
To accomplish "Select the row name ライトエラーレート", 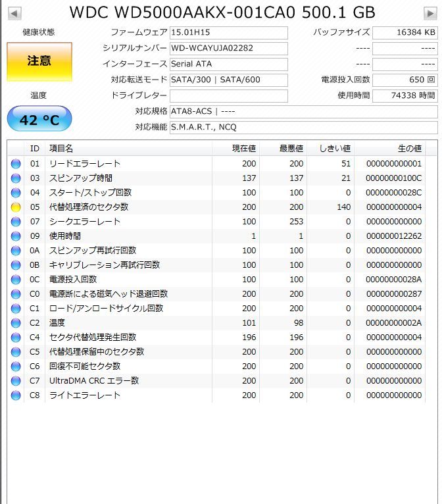I will [84, 395].
